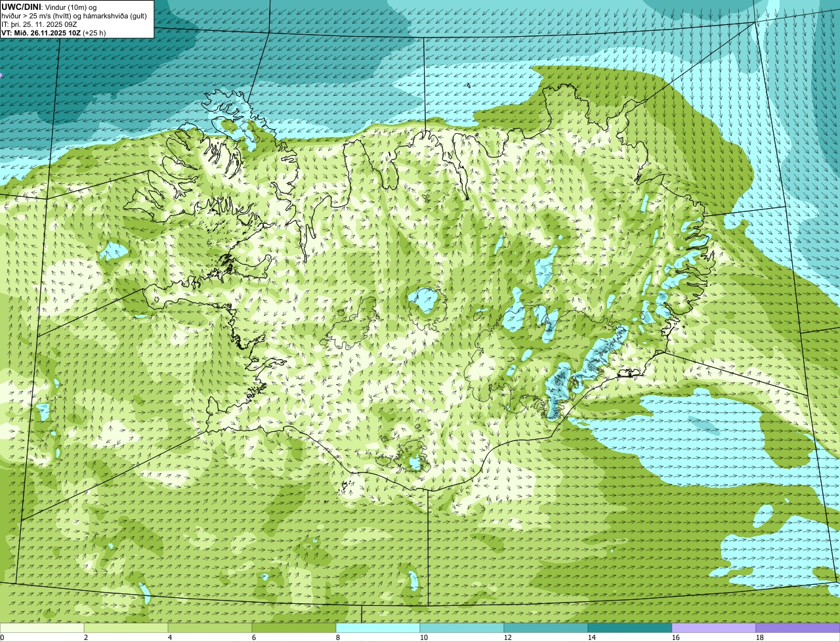This screenshot has height=642, width=840.
Task: Click the scale label '14'
Action: pyautogui.click(x=592, y=637)
